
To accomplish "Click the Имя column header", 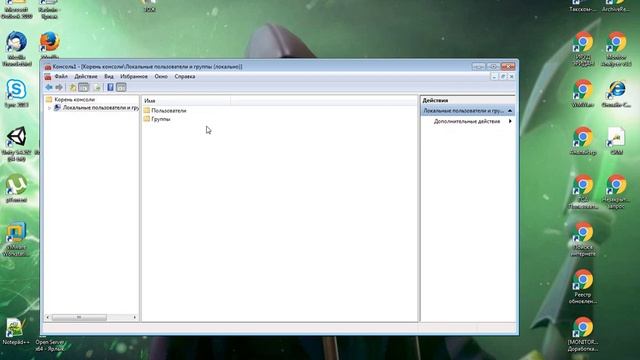I will pos(186,100).
